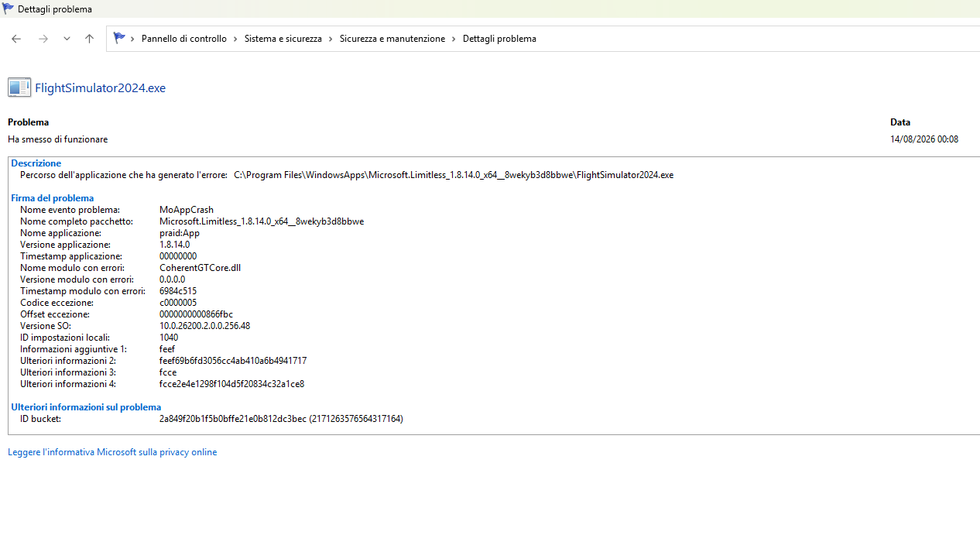Click the Percorso dell'applicazione label
This screenshot has width=980, height=535.
pyautogui.click(x=124, y=175)
